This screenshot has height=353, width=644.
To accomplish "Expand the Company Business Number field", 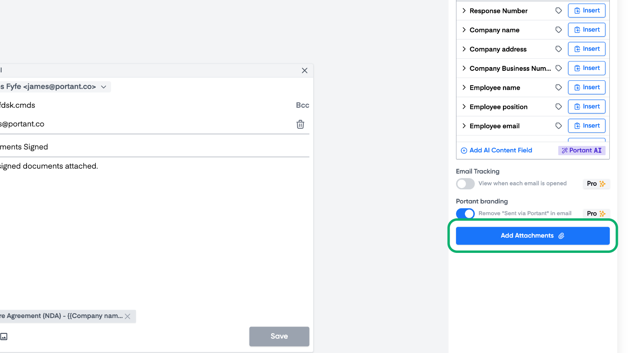I will 464,68.
